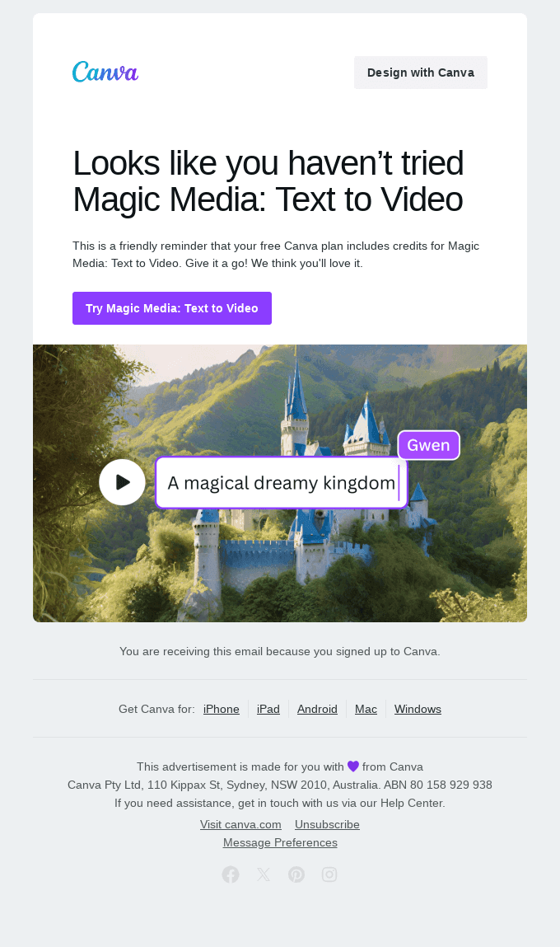Open Canva's Facebook page icon
560x947 pixels.
231,874
